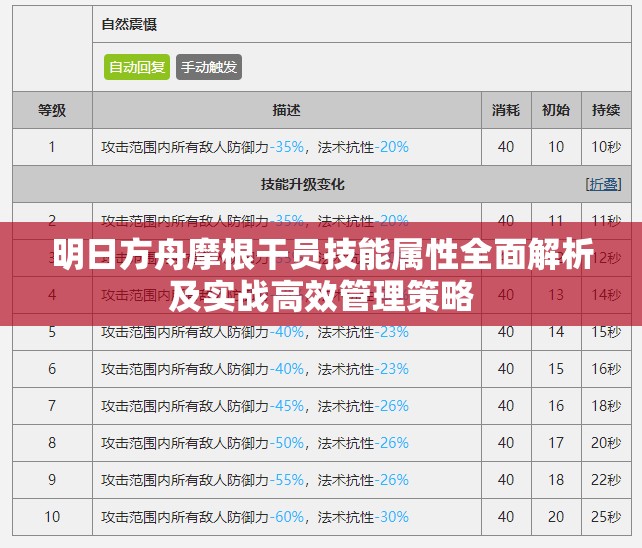Viewport: 642px width, 548px height.
Task: Click the level 8 row number
Action: click(52, 443)
